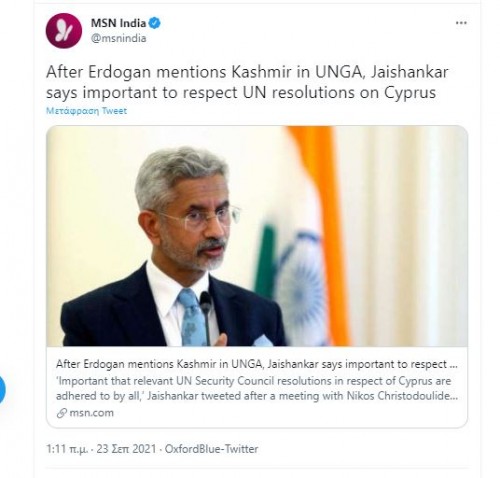This screenshot has height=478, width=500.
Task: Click Μετάφραση Tweet to translate
Action: 86,111
